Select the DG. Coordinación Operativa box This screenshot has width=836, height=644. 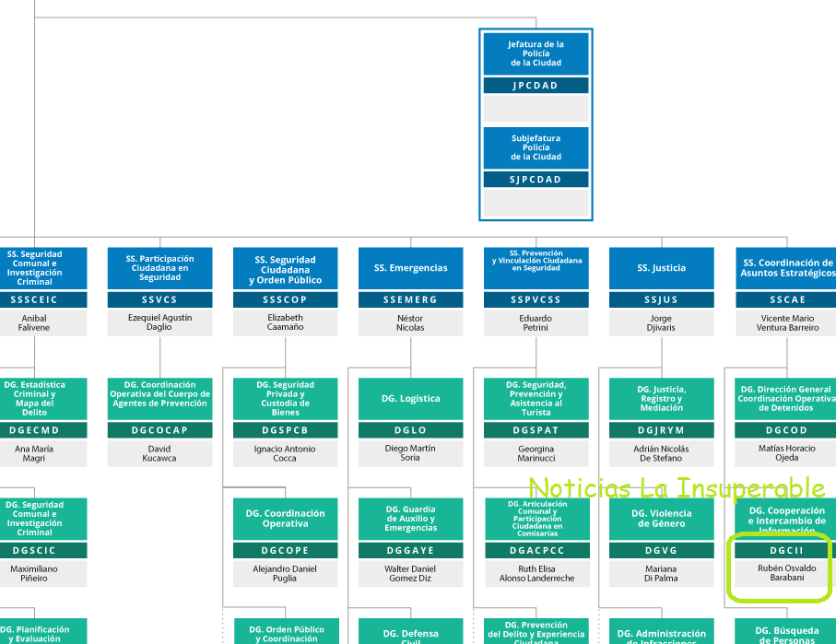tap(285, 519)
